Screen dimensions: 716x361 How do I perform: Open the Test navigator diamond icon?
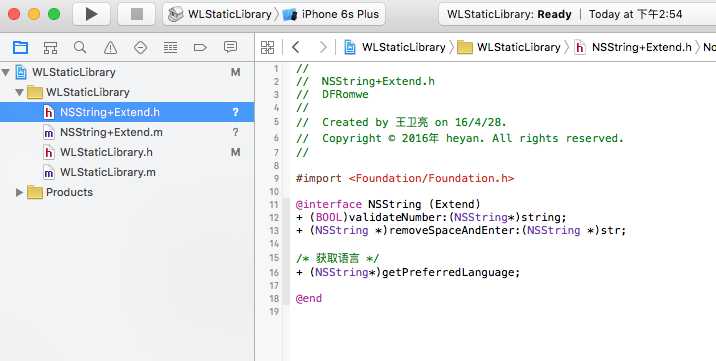tap(140, 47)
